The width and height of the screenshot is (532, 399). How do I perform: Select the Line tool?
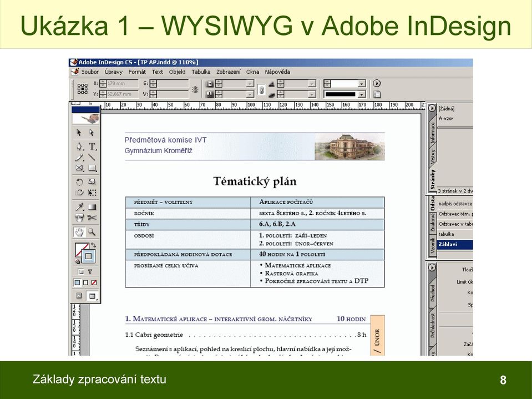point(92,158)
